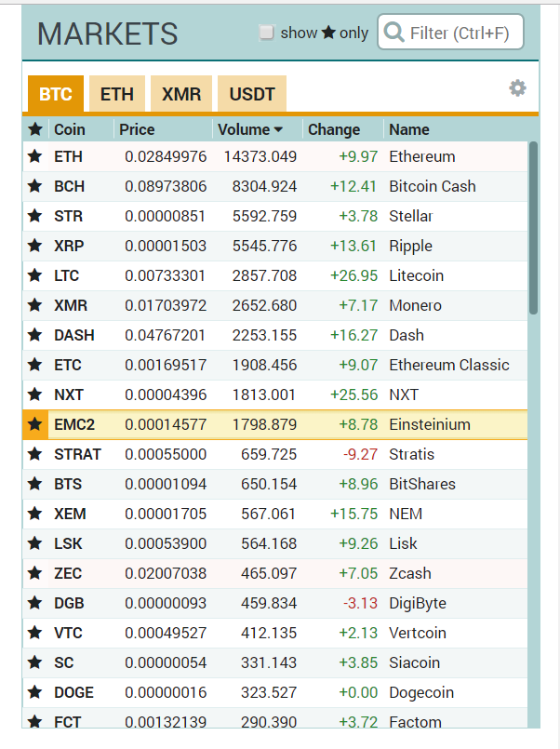The height and width of the screenshot is (749, 560).
Task: Select the Monero coin row
Action: pyautogui.click(x=279, y=305)
